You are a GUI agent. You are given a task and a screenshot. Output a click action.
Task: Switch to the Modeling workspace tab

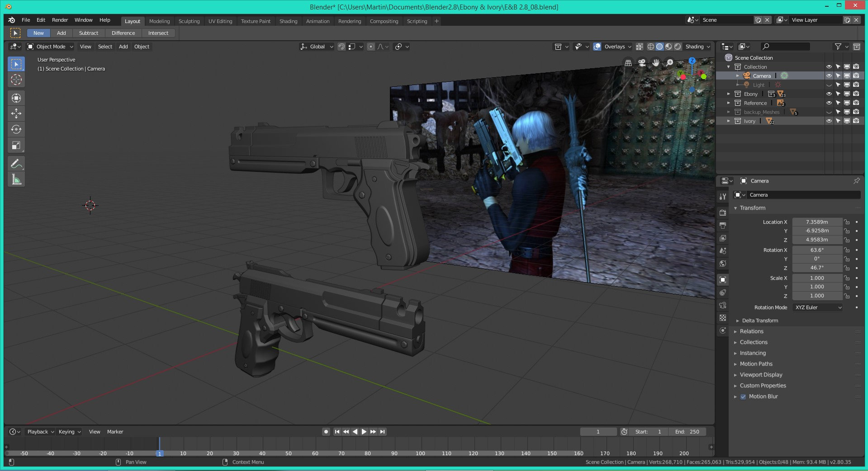[x=160, y=21]
